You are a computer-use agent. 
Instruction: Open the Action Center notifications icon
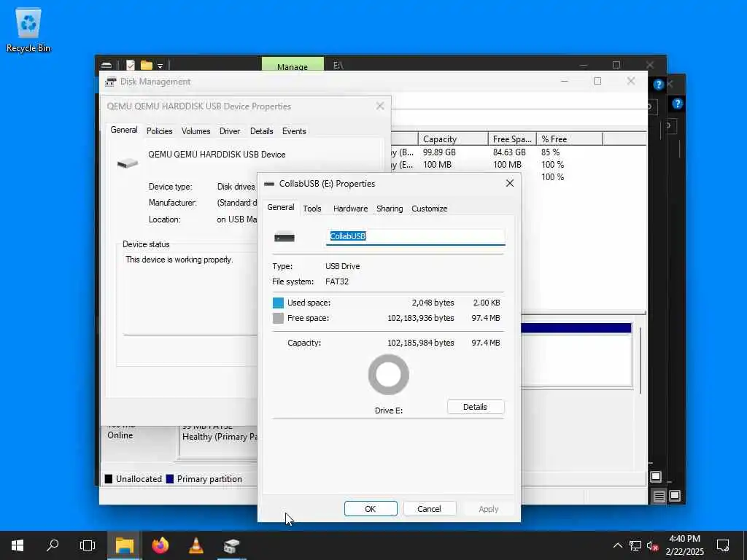tap(723, 545)
